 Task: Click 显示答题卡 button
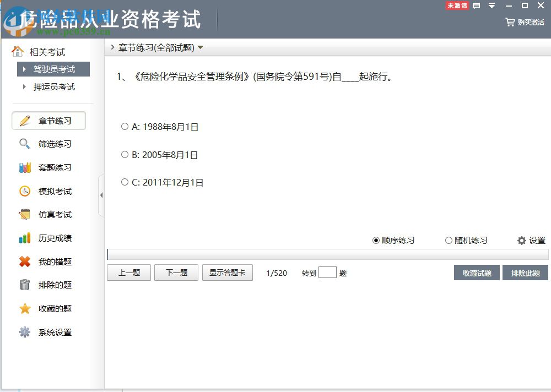227,272
